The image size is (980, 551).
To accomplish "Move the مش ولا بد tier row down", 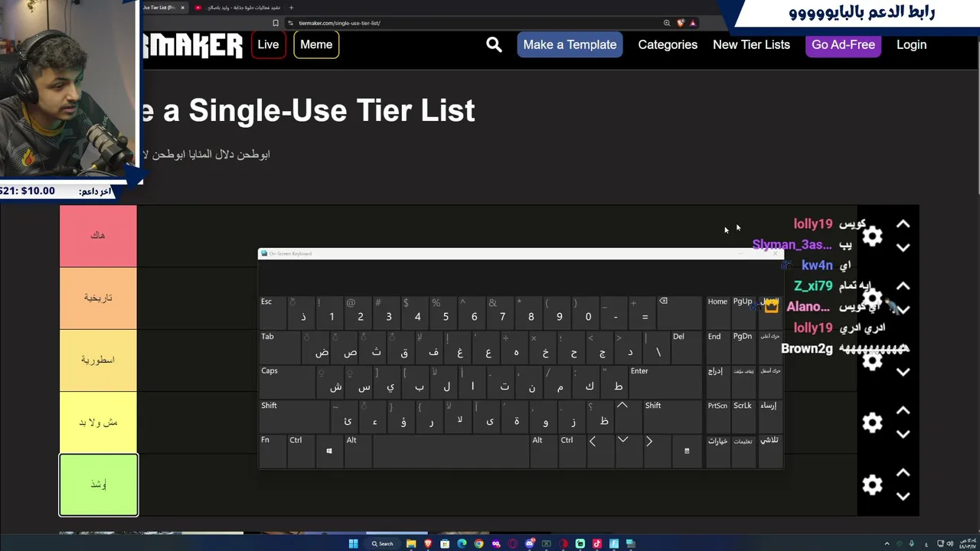I will [x=903, y=435].
